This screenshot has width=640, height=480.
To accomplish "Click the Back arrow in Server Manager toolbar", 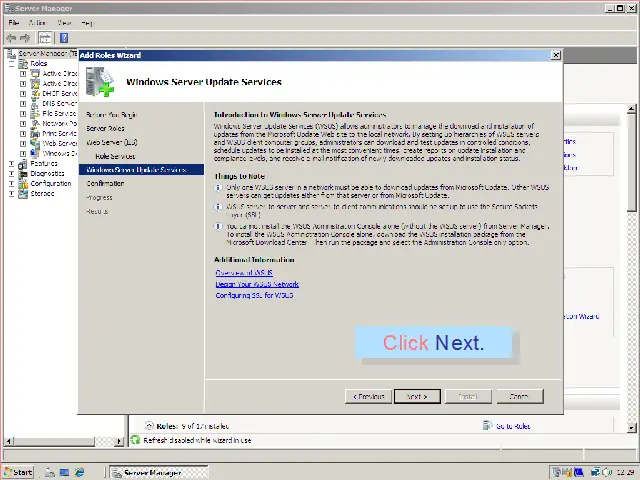I will (11, 38).
